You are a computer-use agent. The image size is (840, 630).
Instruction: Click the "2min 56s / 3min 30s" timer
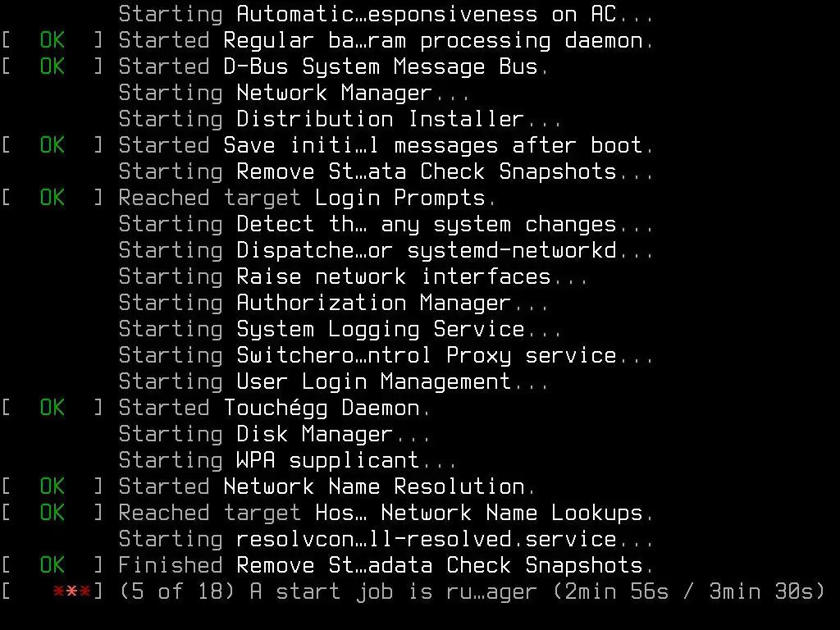click(695, 591)
